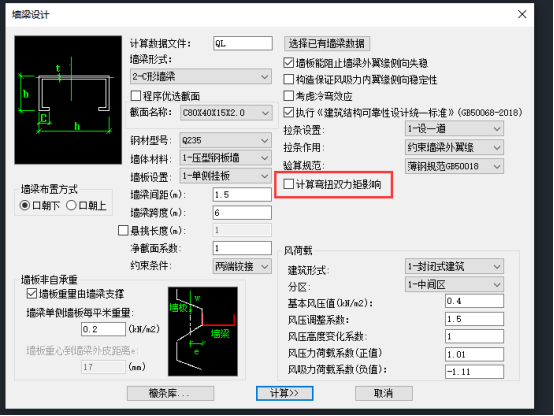This screenshot has height=416, width=554.
Task: Toggle 考虑冷弯效应 checkbox
Action: [289, 96]
